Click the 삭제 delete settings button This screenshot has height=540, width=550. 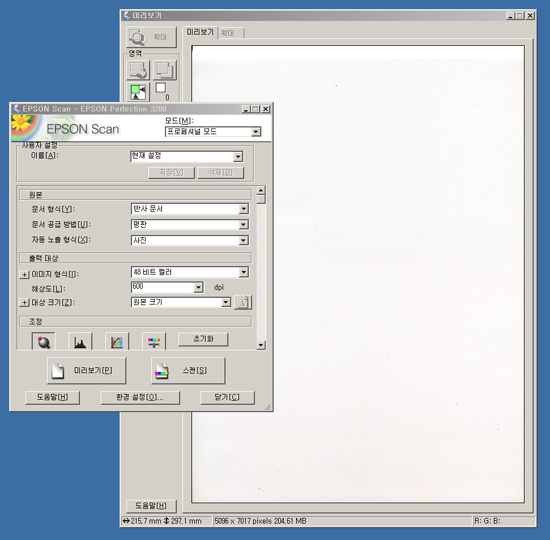(221, 172)
